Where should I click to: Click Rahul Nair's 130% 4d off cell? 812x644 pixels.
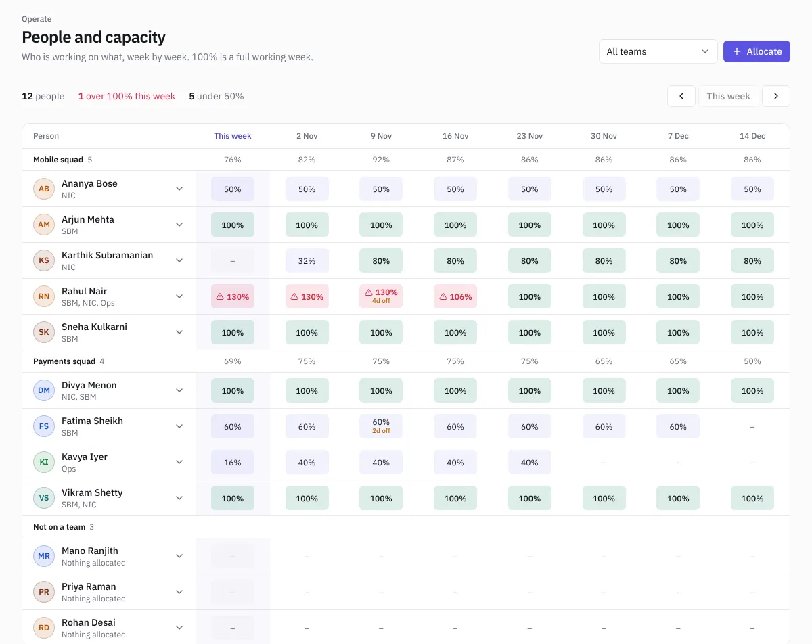tap(381, 296)
